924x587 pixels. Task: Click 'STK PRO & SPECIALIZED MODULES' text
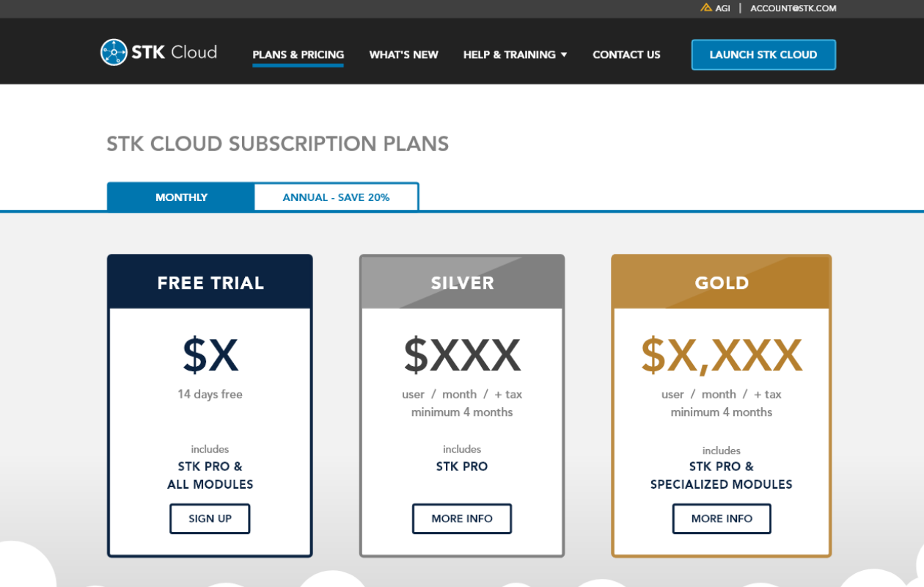pos(722,475)
